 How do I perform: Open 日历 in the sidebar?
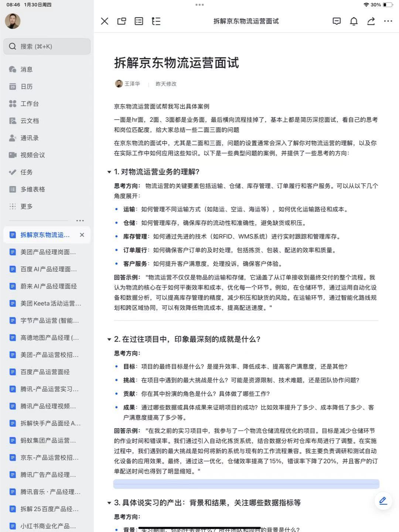pyautogui.click(x=47, y=86)
